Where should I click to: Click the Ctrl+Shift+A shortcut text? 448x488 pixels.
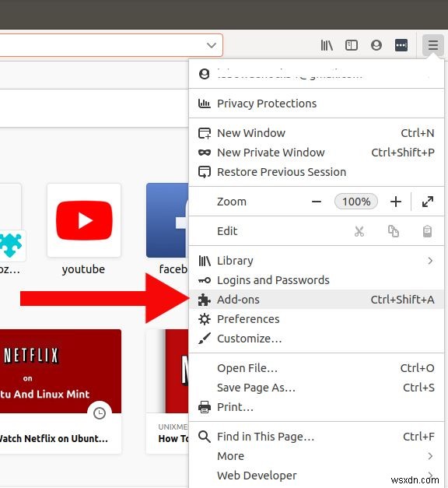click(402, 300)
